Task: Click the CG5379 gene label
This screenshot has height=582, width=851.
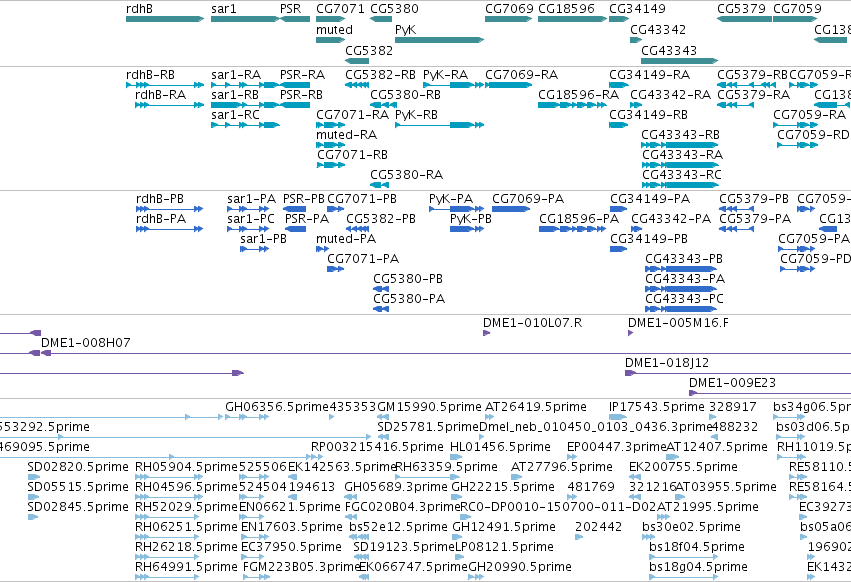Action: click(x=741, y=9)
